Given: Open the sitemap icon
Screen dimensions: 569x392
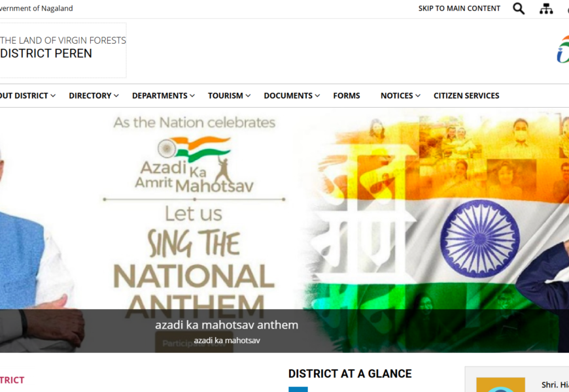Looking at the screenshot, I should coord(545,8).
